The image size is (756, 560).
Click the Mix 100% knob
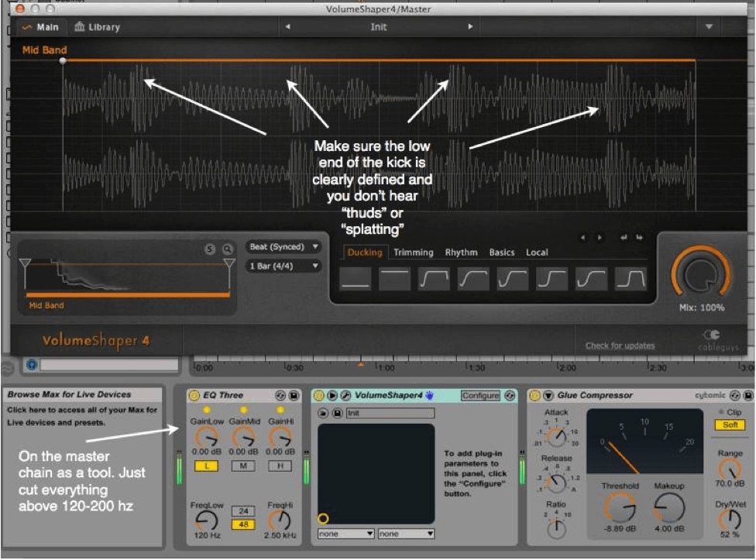701,273
